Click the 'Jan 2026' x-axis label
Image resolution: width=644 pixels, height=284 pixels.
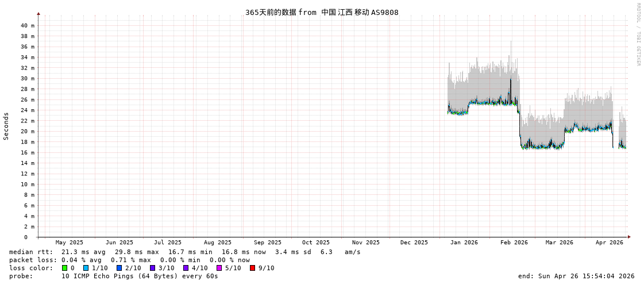[x=464, y=243]
